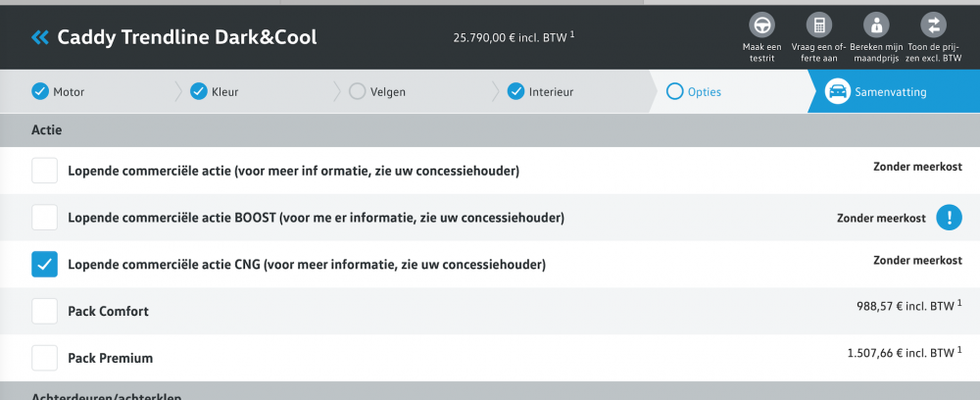Click the blue exclamation info icon
980x400 pixels.
[x=949, y=218]
